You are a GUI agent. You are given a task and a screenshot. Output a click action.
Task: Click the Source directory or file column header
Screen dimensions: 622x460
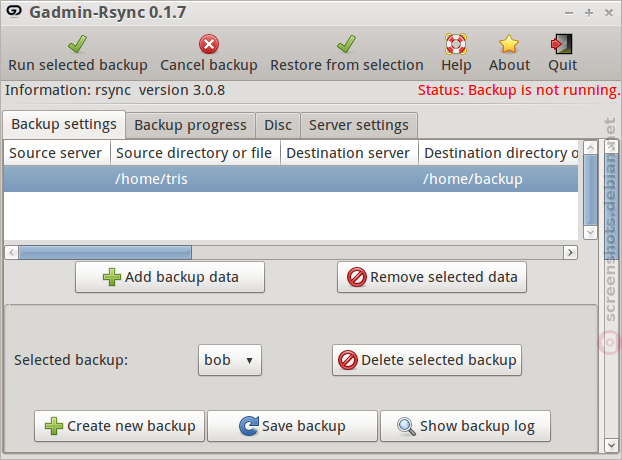(x=195, y=153)
